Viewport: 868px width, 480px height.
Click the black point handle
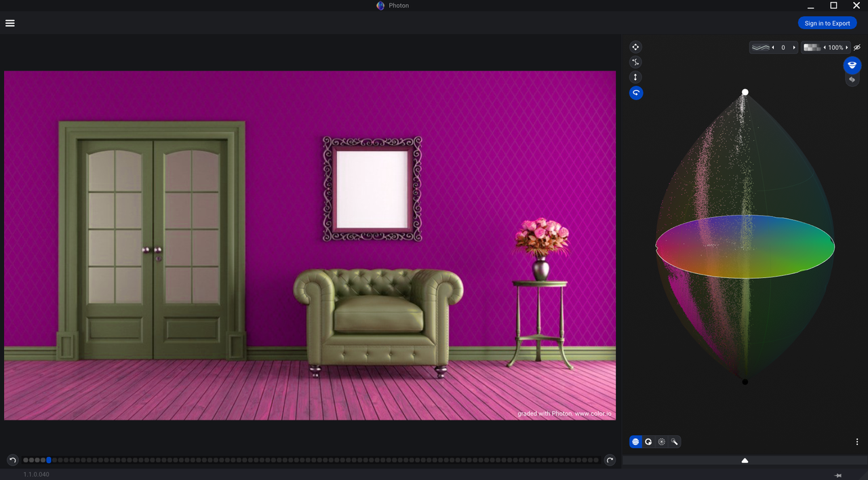tap(745, 382)
